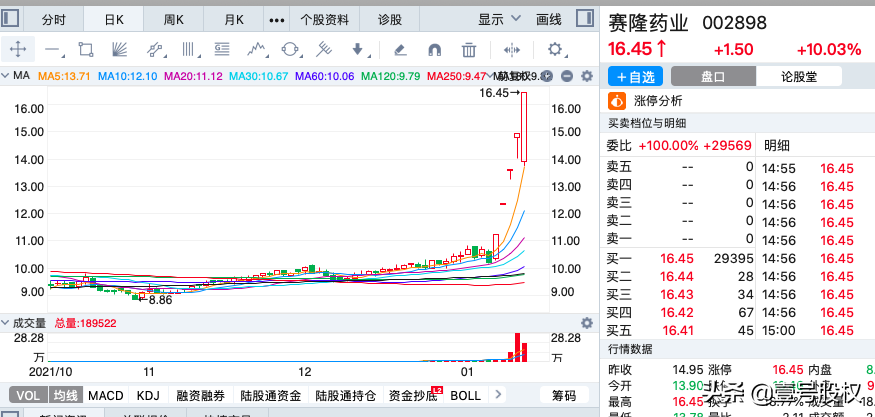
Task: Open the 诊股 tab
Action: click(390, 20)
